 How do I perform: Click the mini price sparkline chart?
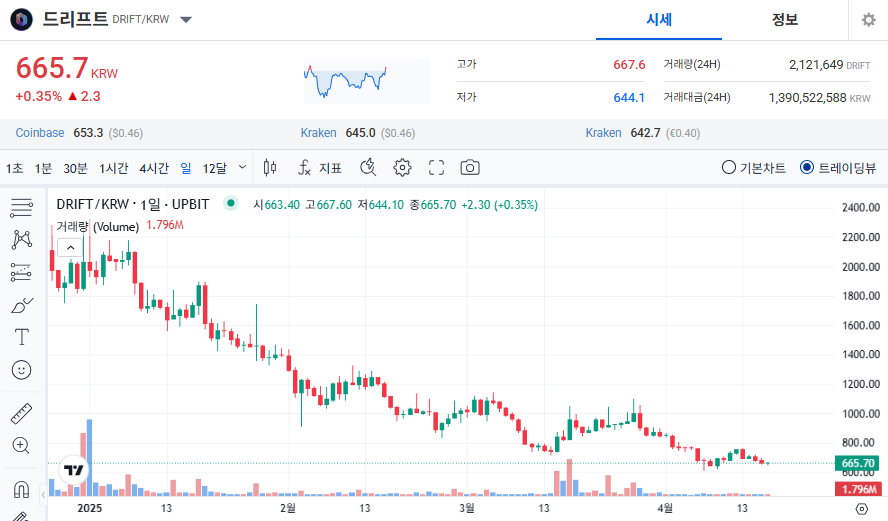pos(366,82)
